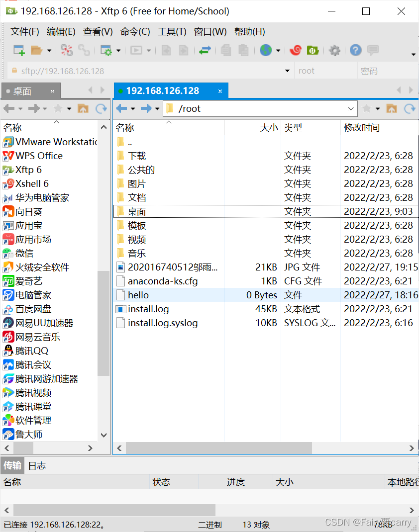Open the settings gear on the toolbar
The height and width of the screenshot is (532, 419).
pos(334,50)
